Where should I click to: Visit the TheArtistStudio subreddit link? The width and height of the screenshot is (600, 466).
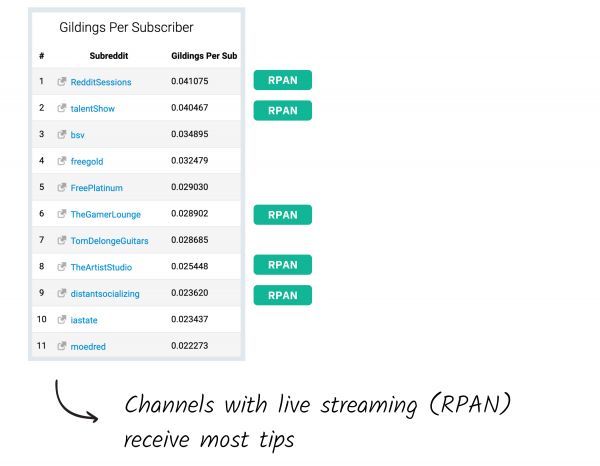pos(101,268)
